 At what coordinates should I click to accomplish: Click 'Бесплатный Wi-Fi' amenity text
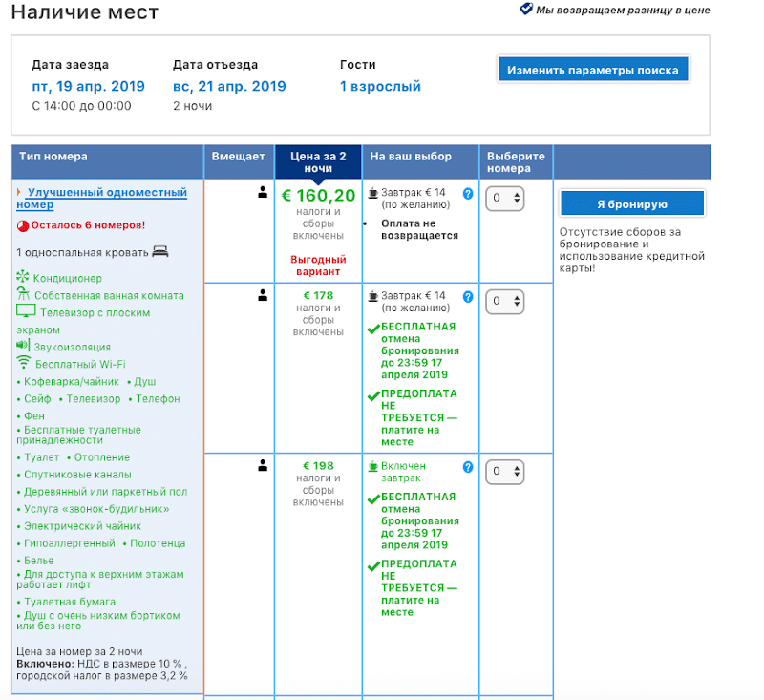80,365
